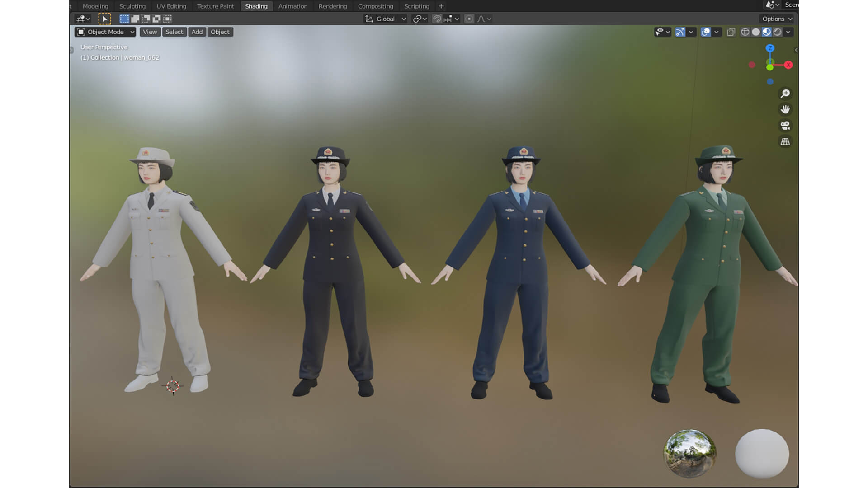Switch to the Texture Paint workspace tab
Image resolution: width=868 pixels, height=488 pixels.
215,6
